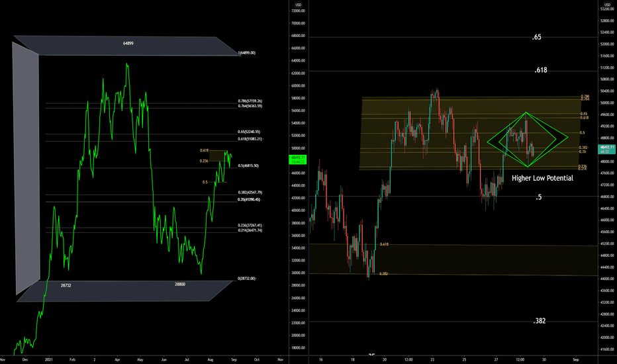The image size is (617, 364).
Task: Select the 0.618(51083.21) Fibonacci label
Action: (250, 139)
